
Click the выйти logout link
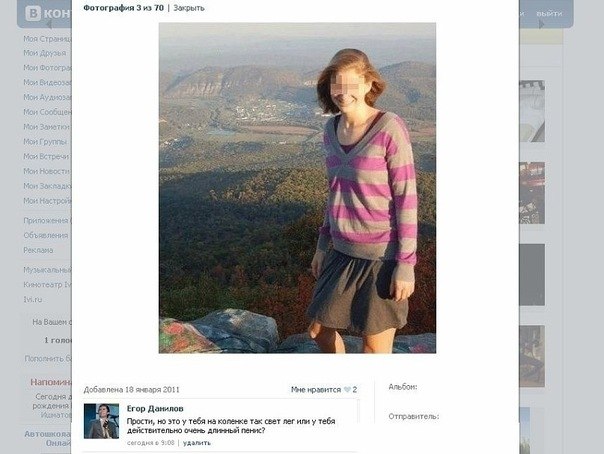tap(549, 13)
